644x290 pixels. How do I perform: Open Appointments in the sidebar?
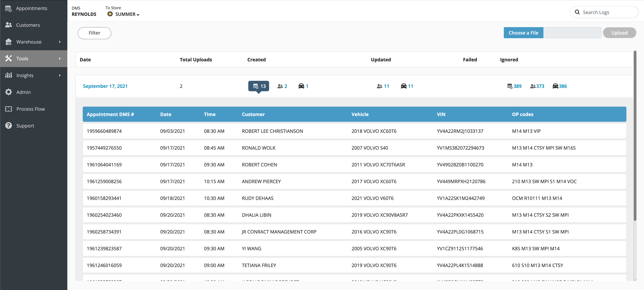31,8
